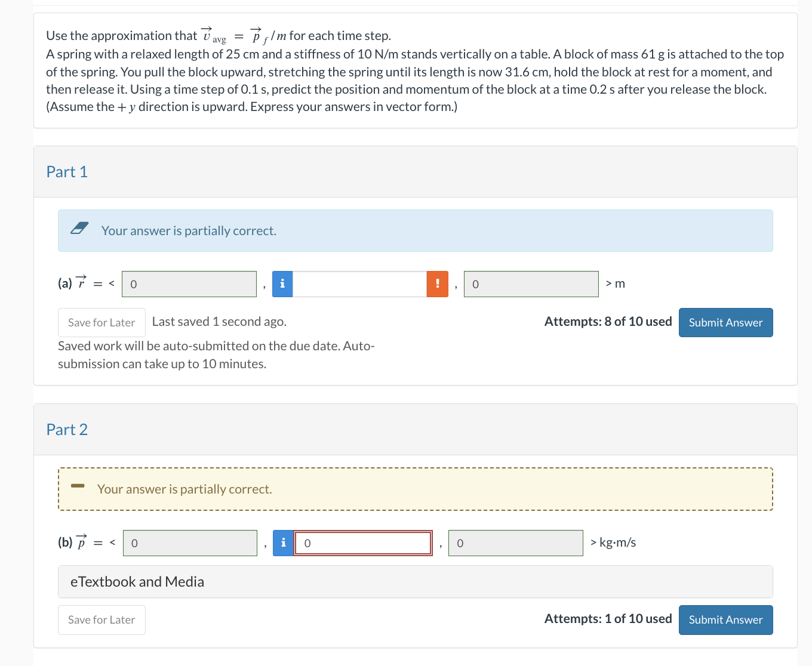The image size is (812, 666).
Task: Click the eraser icon in Part 1 feedback banner
Action: tap(79, 228)
